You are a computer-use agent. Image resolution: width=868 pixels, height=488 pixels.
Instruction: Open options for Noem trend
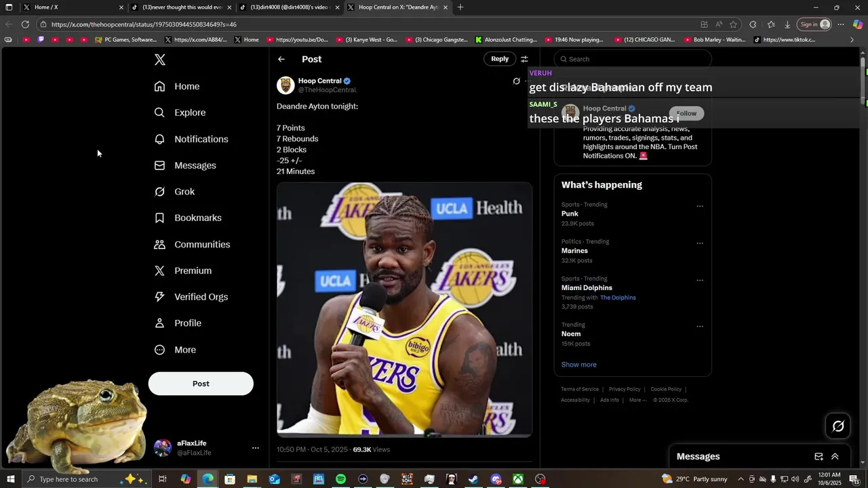coord(700,327)
